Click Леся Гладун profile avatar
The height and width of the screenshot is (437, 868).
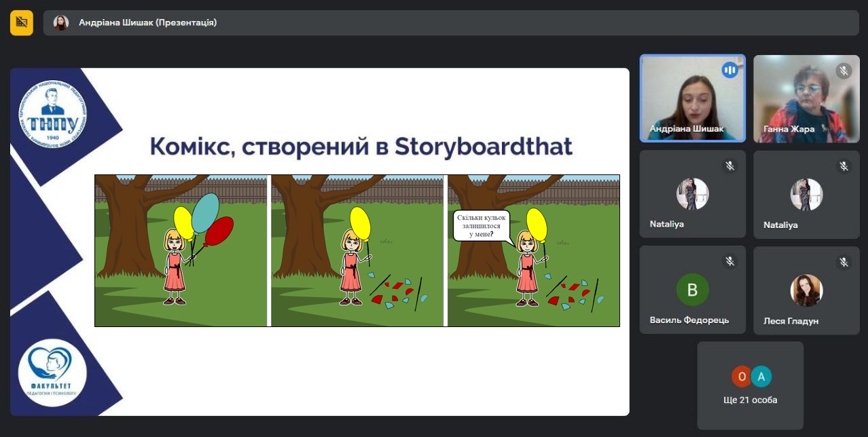pyautogui.click(x=806, y=290)
